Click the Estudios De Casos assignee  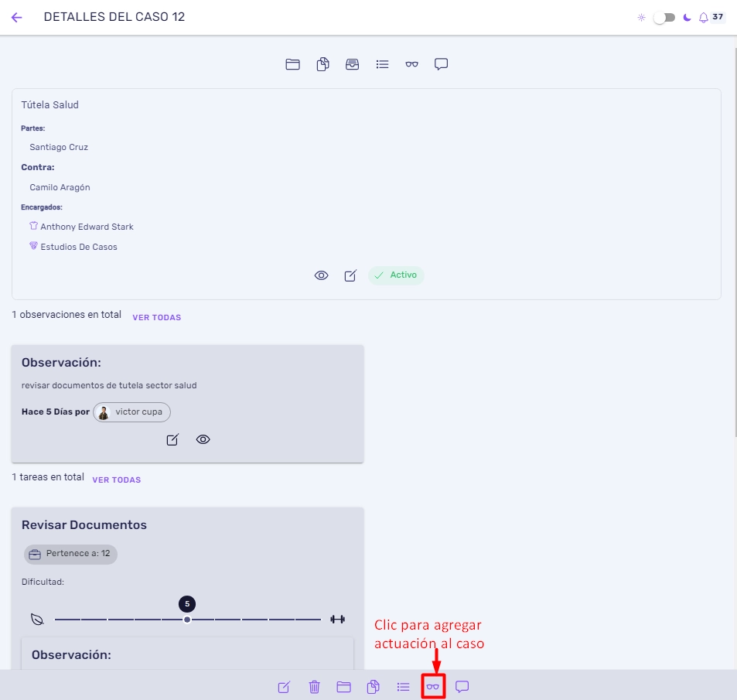pyautogui.click(x=79, y=248)
